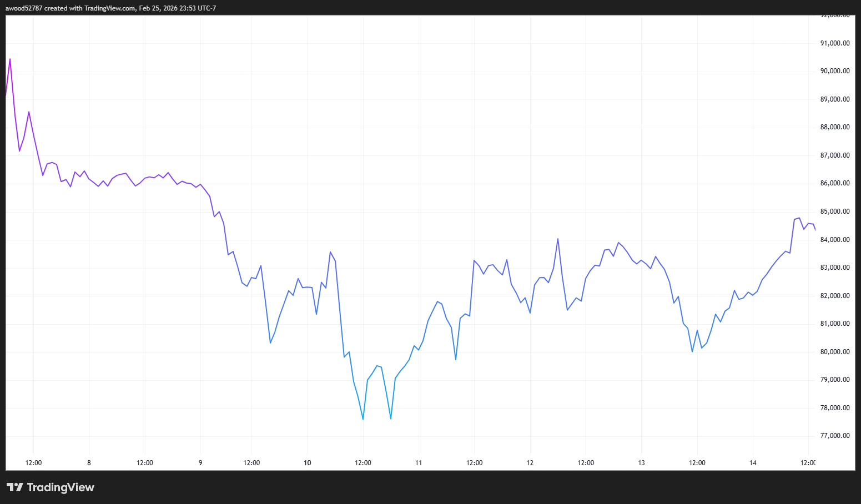Viewport: 861px width, 504px height.
Task: Toggle the 84,000.00 price level label
Action: pos(835,239)
